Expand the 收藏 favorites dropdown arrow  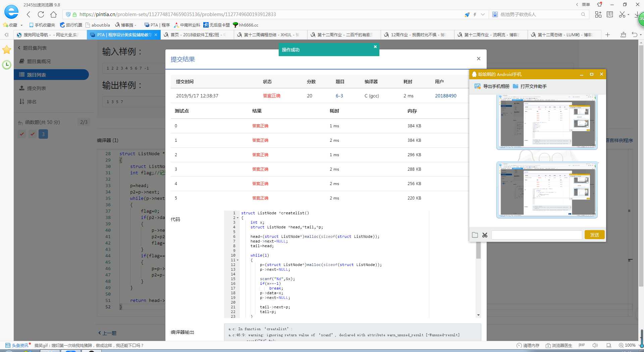click(x=21, y=25)
